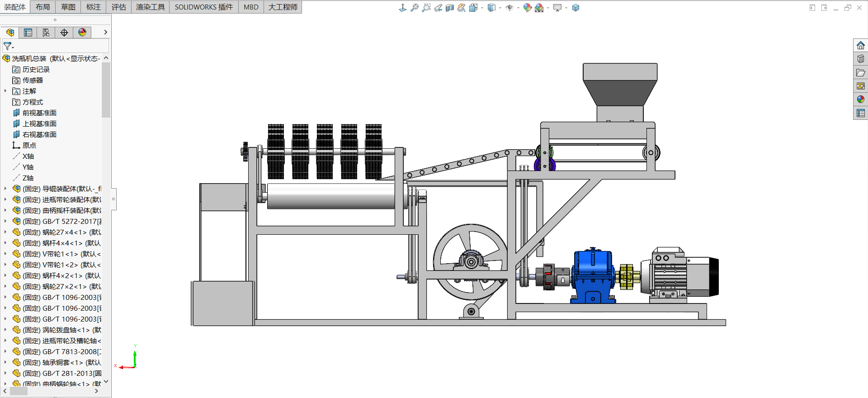The image size is (868, 398).
Task: Collapse the feature tree panel using side handle
Action: coord(113,199)
